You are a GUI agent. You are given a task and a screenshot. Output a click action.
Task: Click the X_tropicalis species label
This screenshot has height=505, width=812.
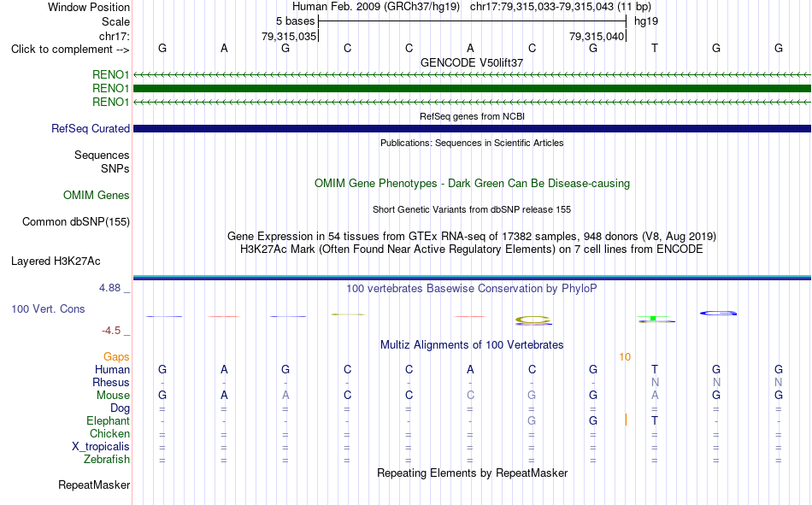pyautogui.click(x=101, y=447)
